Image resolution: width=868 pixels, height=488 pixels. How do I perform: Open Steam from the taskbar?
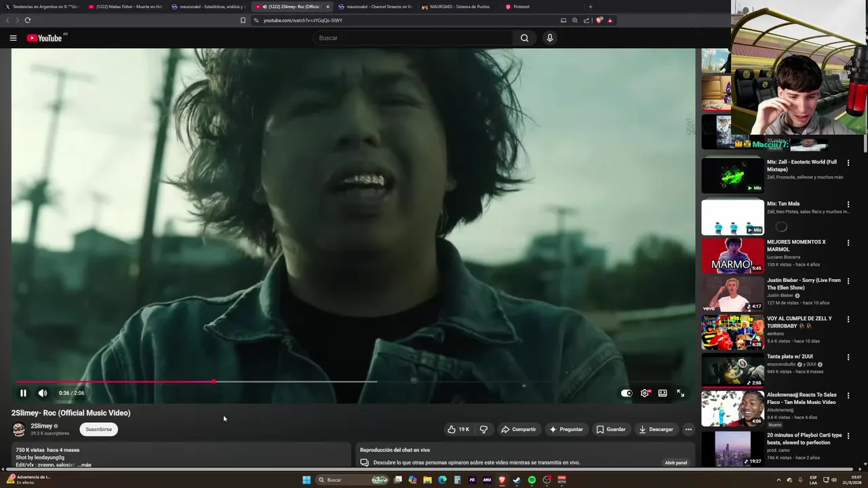pos(517,480)
